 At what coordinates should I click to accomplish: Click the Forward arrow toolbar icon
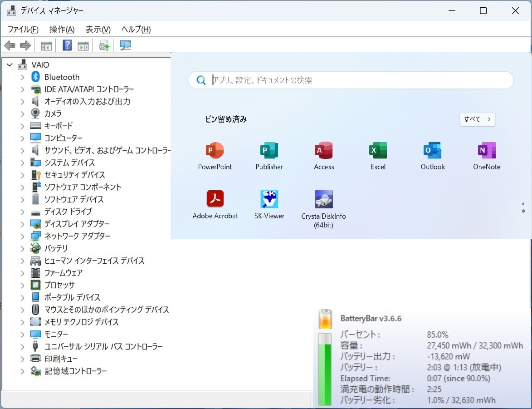(x=25, y=45)
